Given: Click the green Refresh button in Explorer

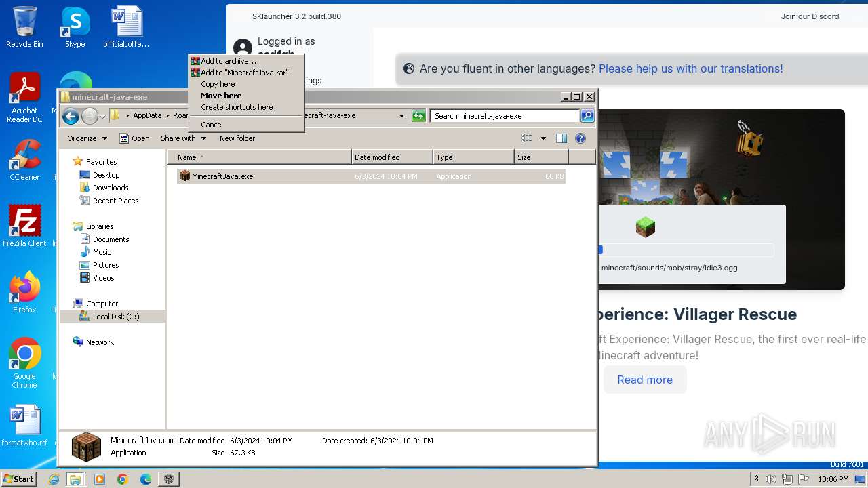Looking at the screenshot, I should [x=418, y=116].
